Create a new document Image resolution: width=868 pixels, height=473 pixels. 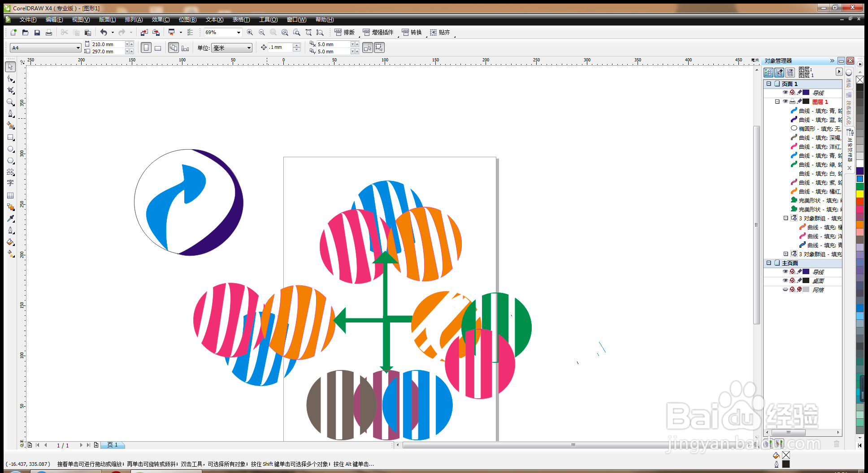click(x=13, y=32)
